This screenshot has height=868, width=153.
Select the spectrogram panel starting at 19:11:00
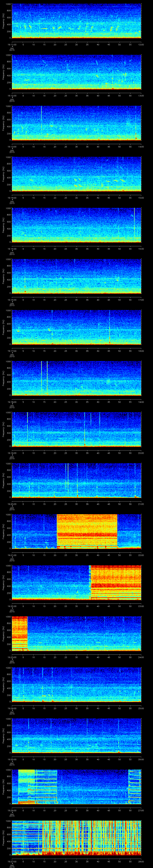pos(77,21)
